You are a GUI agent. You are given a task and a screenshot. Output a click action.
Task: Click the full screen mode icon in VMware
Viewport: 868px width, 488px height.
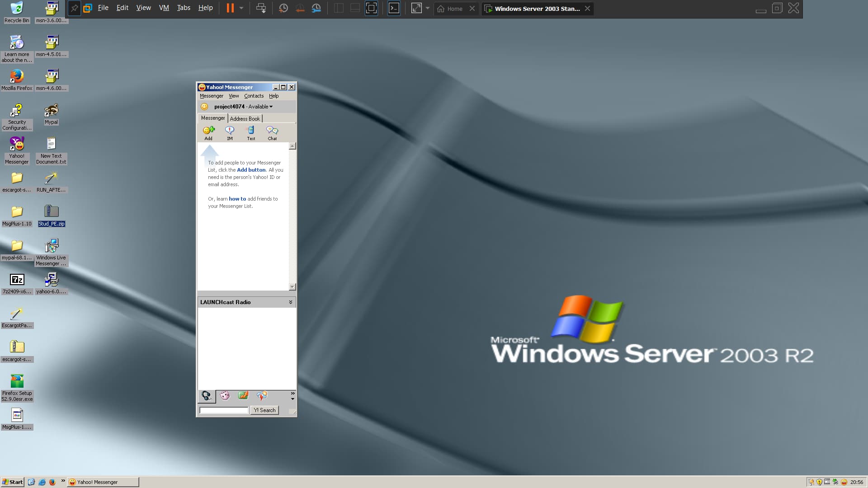click(x=371, y=8)
